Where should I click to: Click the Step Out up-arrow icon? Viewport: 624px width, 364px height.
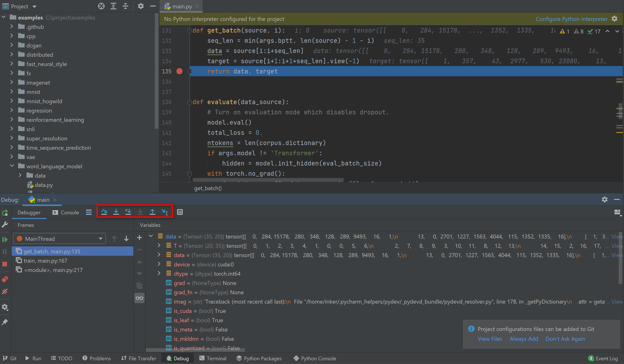tap(152, 212)
